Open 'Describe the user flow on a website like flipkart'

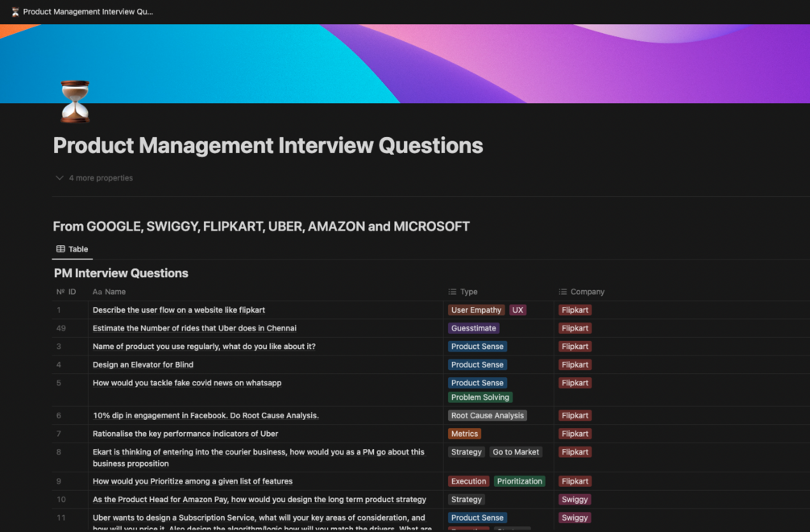click(x=179, y=310)
